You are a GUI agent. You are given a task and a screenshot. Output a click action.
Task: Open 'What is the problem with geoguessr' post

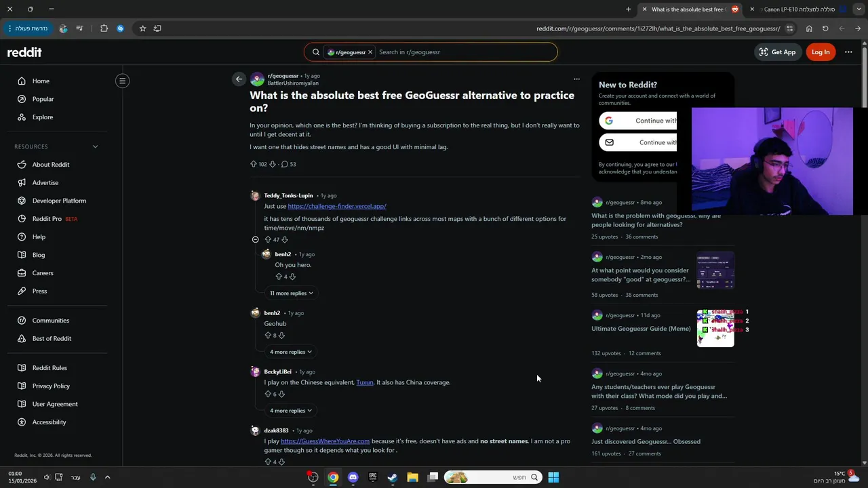[x=656, y=220]
